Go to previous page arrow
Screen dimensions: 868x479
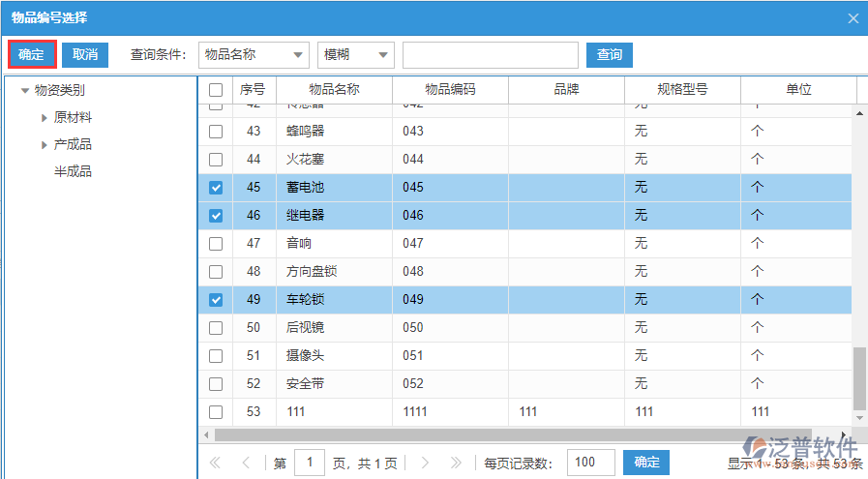(x=247, y=463)
